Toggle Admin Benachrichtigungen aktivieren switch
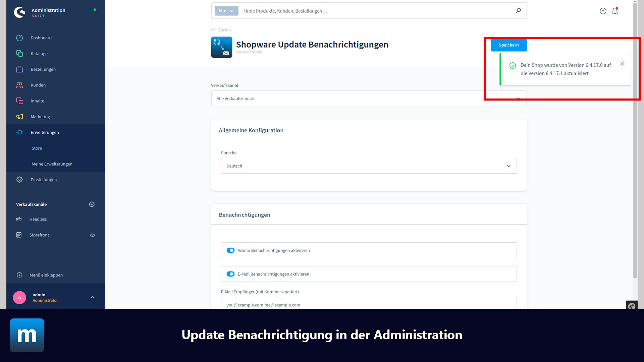The height and width of the screenshot is (362, 644). point(230,250)
